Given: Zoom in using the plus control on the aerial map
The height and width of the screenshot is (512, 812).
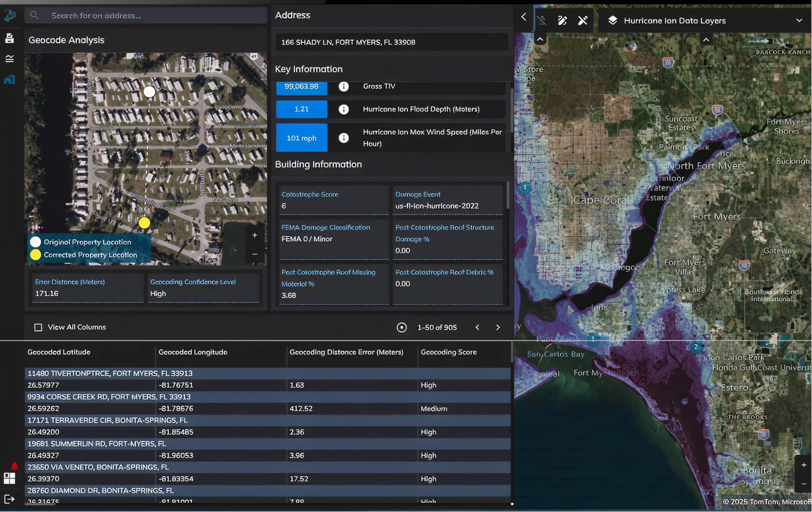Looking at the screenshot, I should pos(254,235).
